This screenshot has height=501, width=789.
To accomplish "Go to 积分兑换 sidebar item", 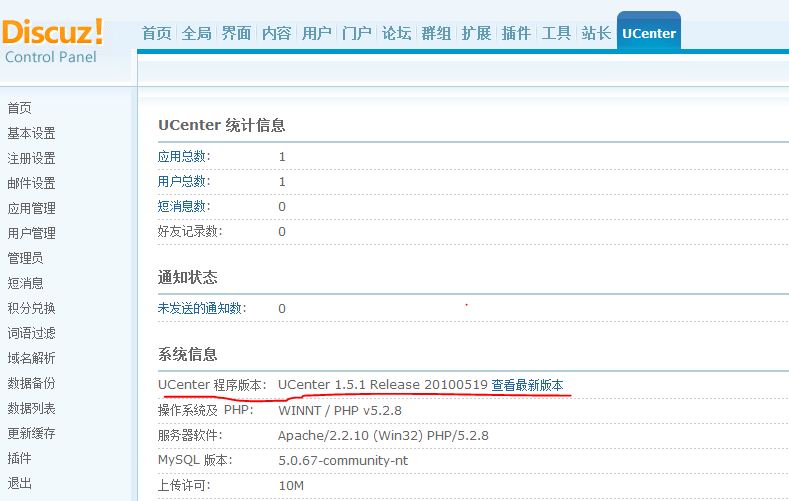I will tap(31, 308).
